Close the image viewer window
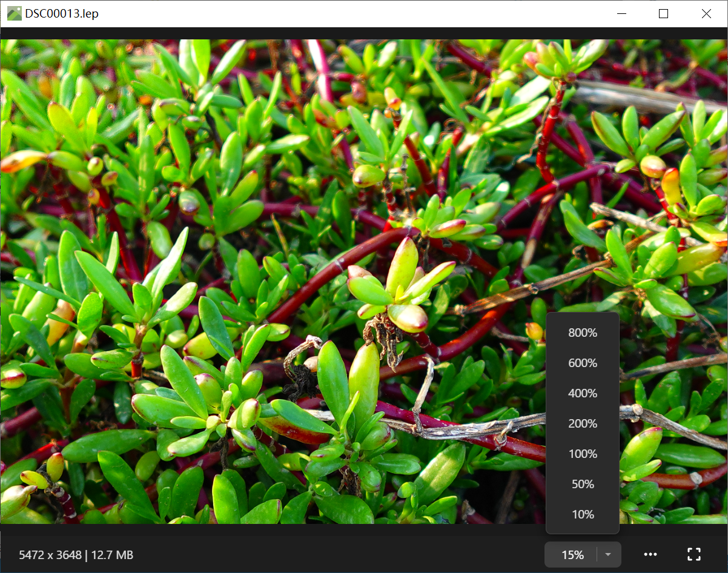 click(706, 13)
